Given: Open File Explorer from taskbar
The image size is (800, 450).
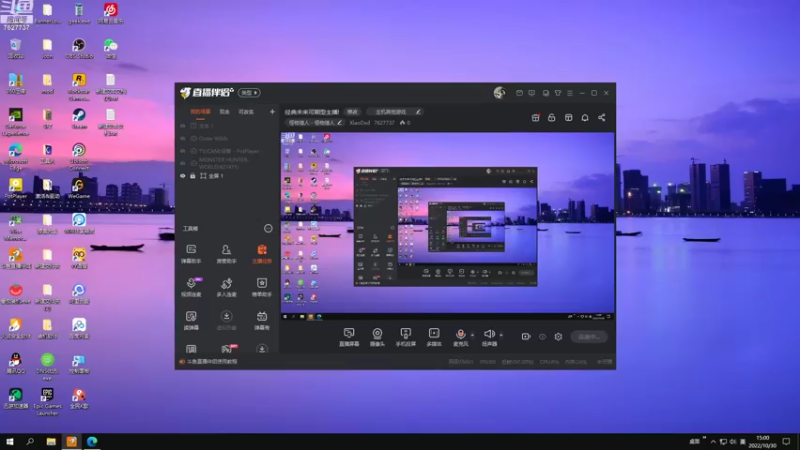Looking at the screenshot, I should pos(51,442).
